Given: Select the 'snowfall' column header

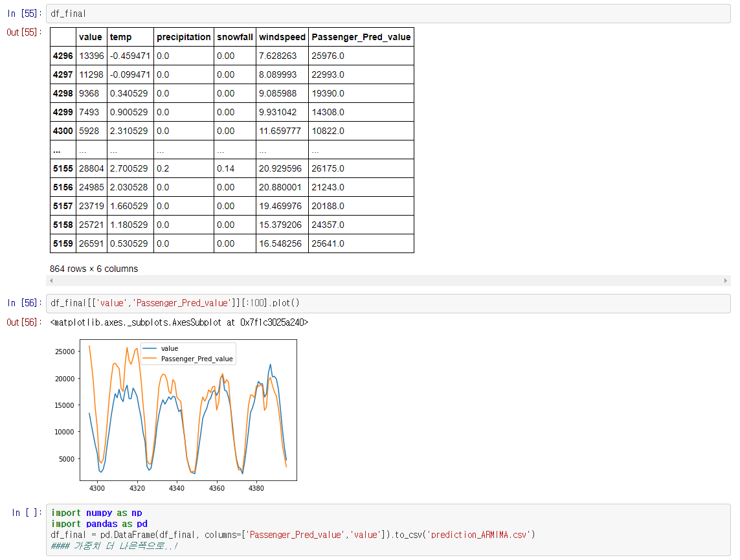Looking at the screenshot, I should click(235, 38).
